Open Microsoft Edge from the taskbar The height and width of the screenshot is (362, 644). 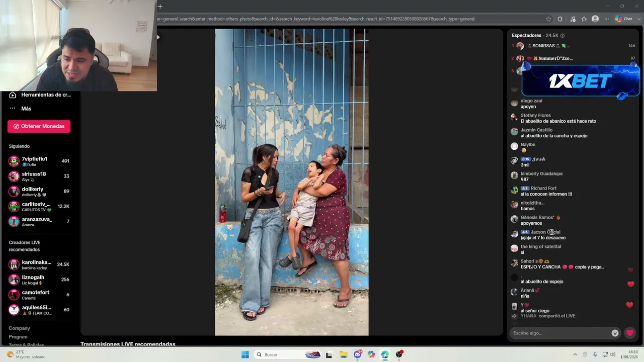pos(385,354)
